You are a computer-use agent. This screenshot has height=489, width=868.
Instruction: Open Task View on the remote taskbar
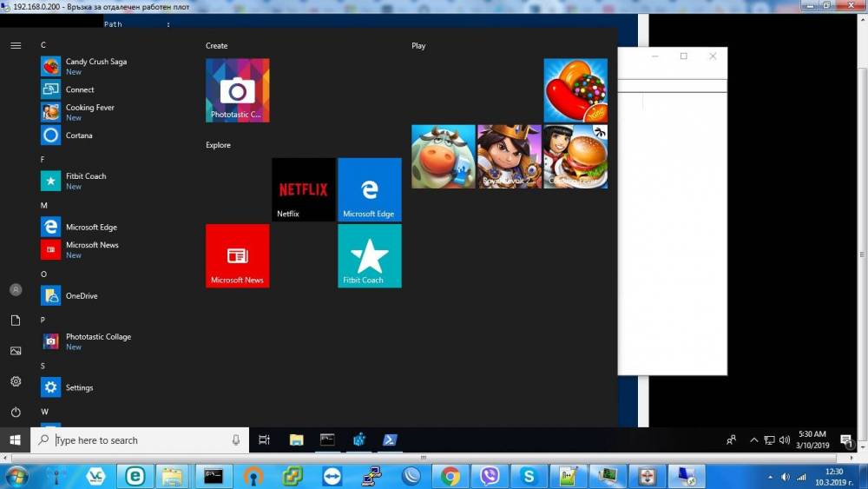click(x=264, y=440)
